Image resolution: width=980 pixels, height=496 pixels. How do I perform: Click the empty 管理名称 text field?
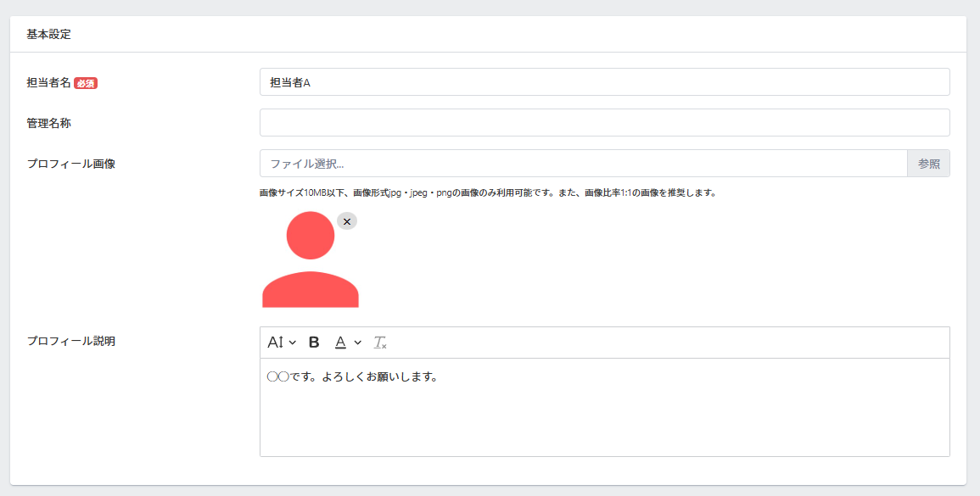[x=604, y=123]
